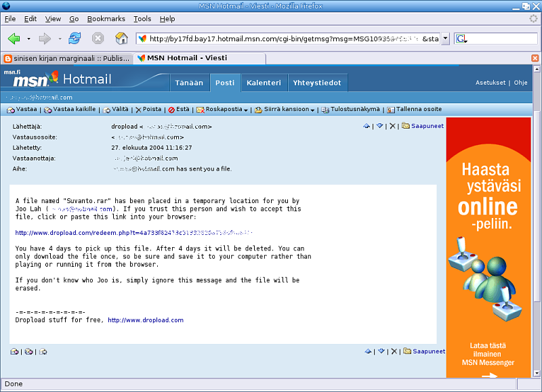
Task: Switch to the Kalenteri tab
Action: 264,83
